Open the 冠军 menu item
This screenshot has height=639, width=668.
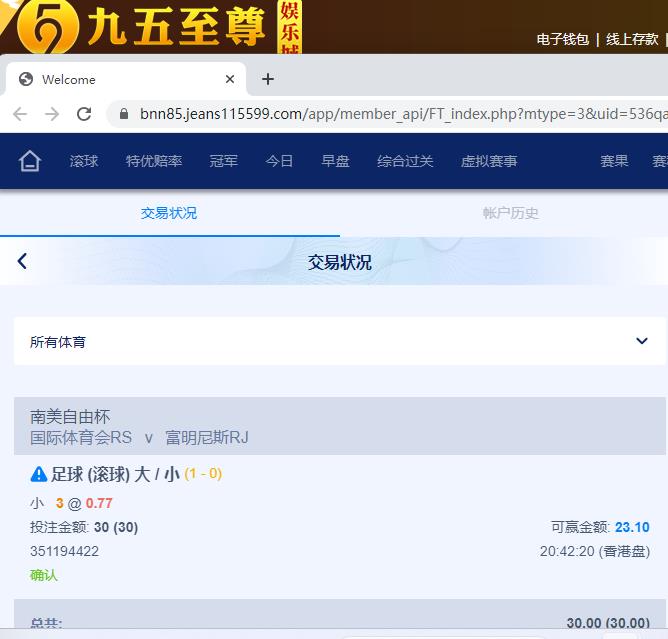click(223, 161)
